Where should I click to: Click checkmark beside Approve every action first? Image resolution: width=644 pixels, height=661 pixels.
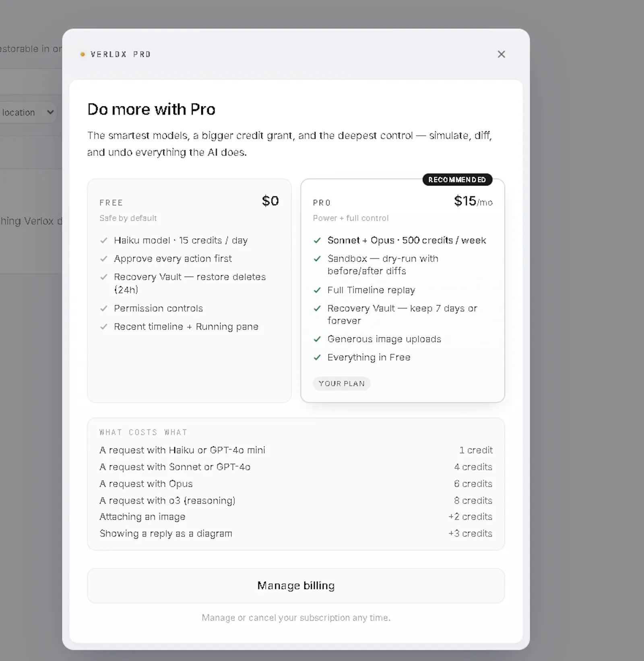click(104, 258)
